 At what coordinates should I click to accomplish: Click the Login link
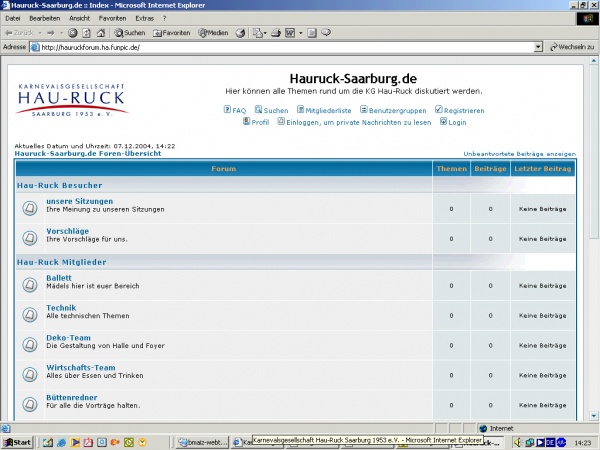[453, 122]
